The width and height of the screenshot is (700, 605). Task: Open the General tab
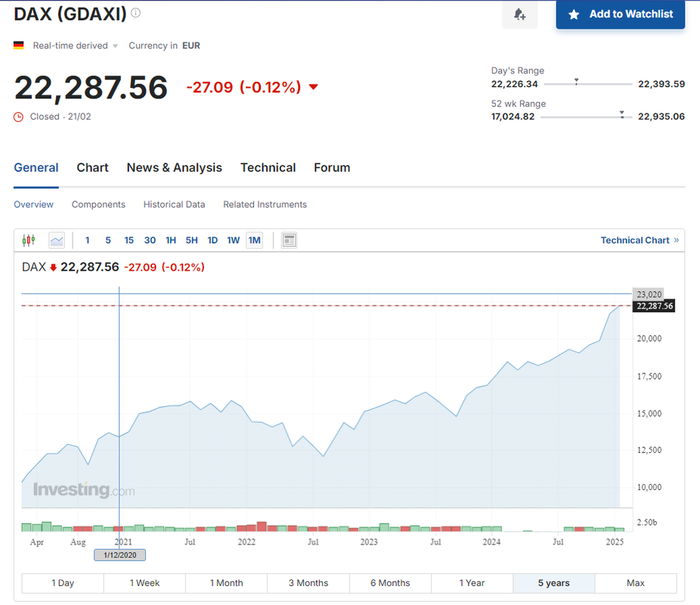point(36,167)
